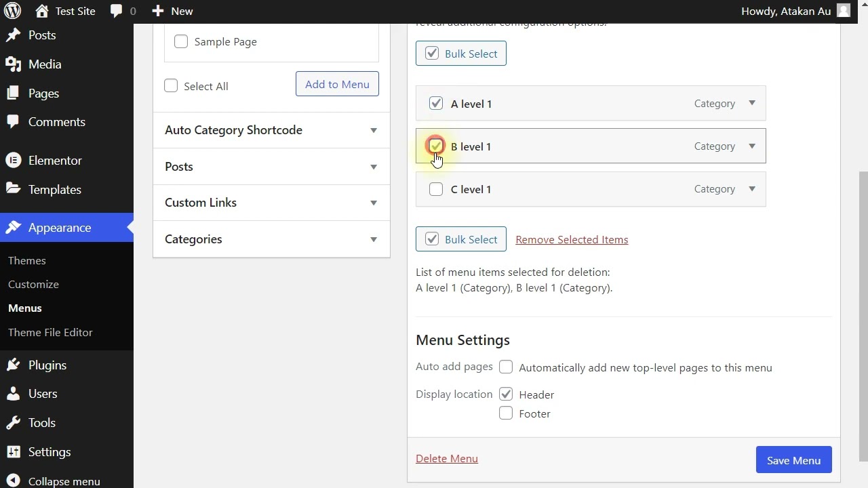Open the Media menu label
This screenshot has width=868, height=488.
coord(45,64)
